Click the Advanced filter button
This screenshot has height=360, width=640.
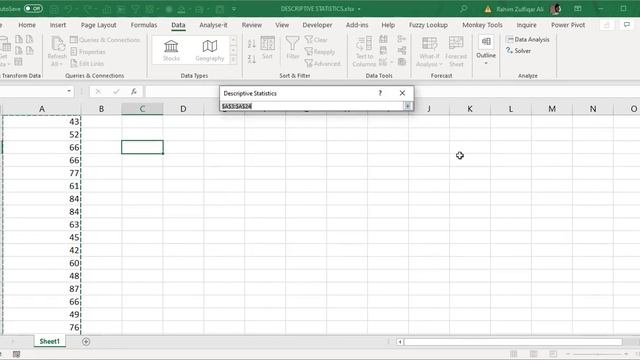pyautogui.click(x=322, y=63)
